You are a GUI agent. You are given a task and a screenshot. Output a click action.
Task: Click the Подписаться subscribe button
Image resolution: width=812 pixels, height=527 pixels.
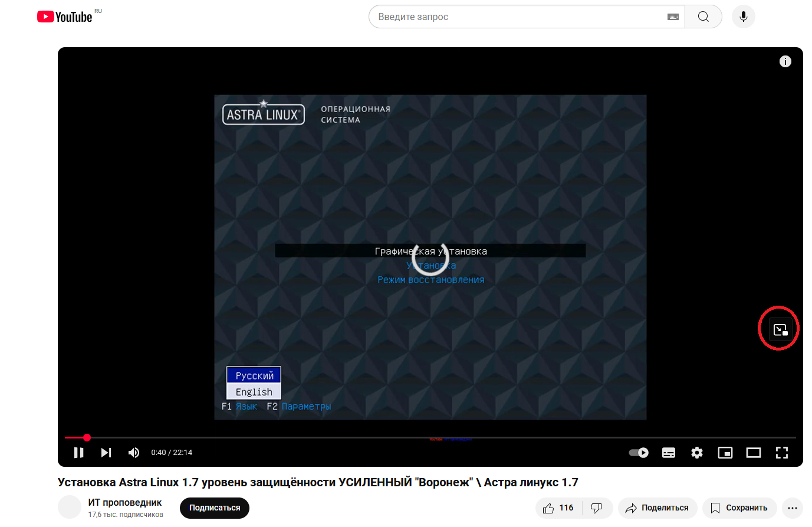point(215,508)
